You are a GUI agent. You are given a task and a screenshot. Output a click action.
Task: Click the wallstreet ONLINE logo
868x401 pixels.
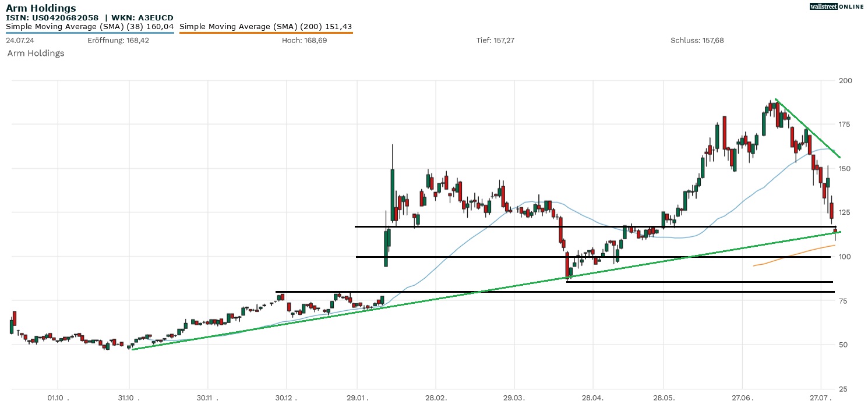point(837,6)
